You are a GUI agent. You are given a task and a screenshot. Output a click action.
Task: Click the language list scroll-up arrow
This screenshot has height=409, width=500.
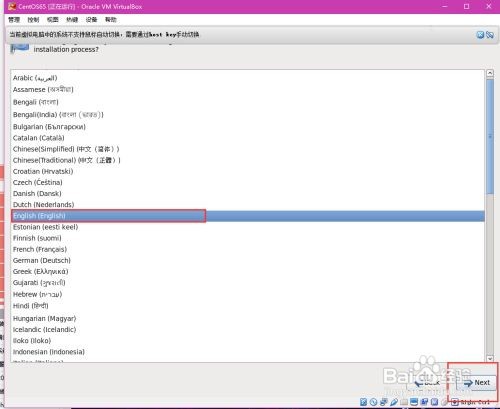(x=490, y=73)
